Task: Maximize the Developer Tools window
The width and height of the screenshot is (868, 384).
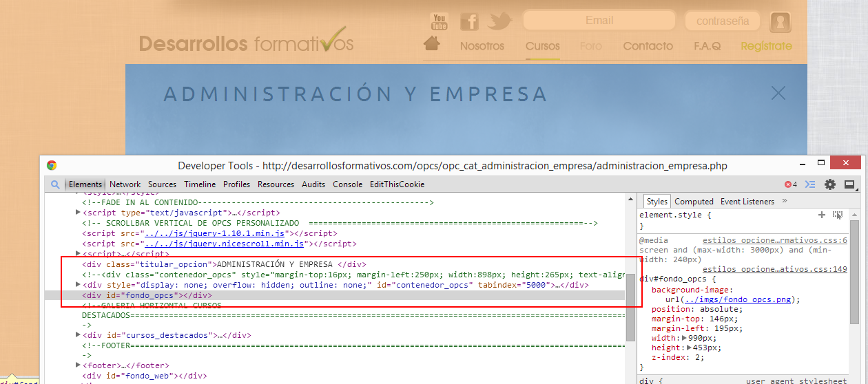Action: [820, 163]
